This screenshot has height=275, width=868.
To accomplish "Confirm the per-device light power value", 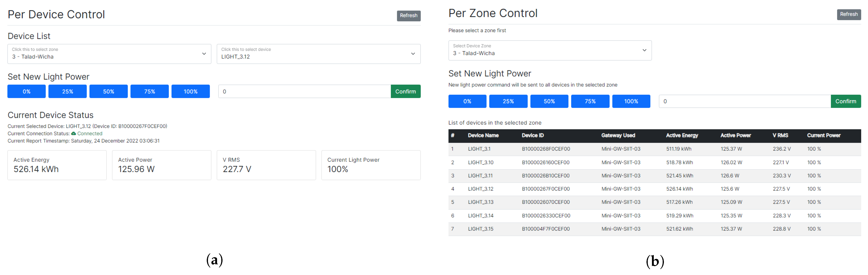I will (x=405, y=91).
